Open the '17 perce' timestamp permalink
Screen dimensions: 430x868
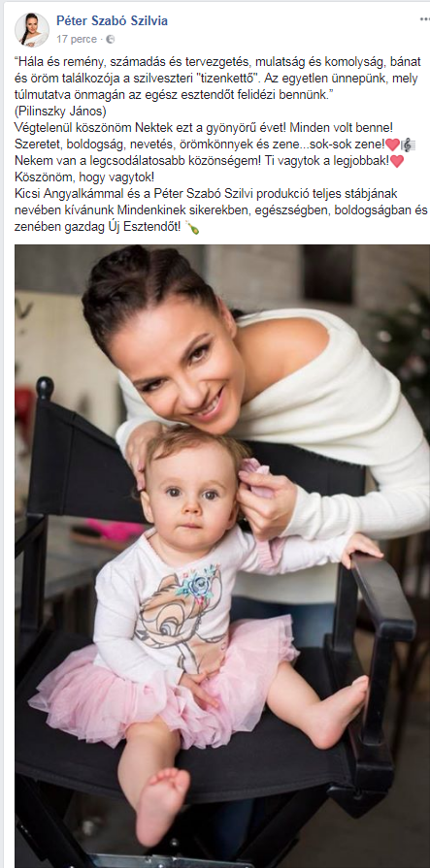tap(77, 40)
